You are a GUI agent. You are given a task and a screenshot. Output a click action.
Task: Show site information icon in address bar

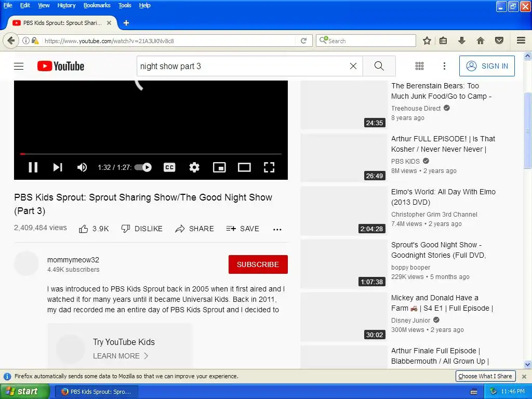coord(26,41)
